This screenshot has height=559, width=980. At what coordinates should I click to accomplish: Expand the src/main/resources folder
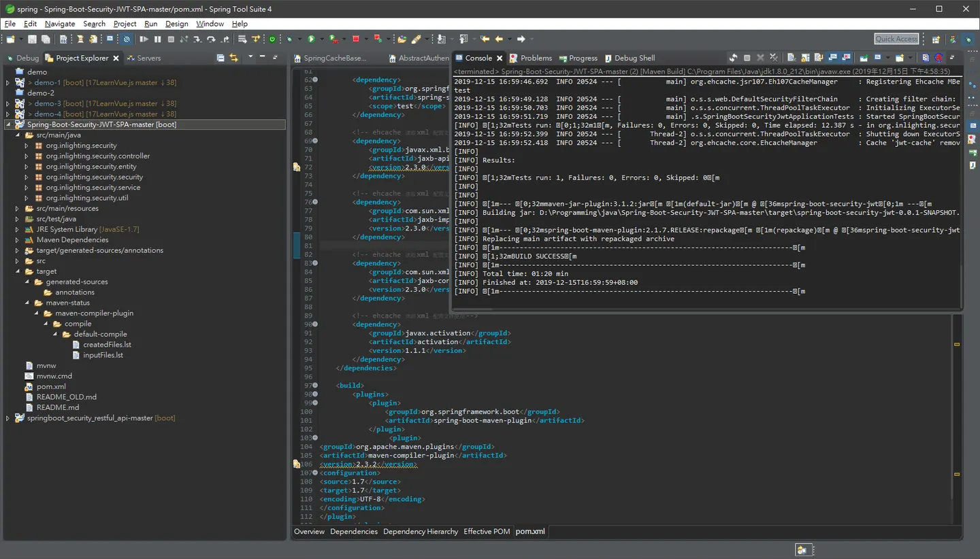point(17,209)
